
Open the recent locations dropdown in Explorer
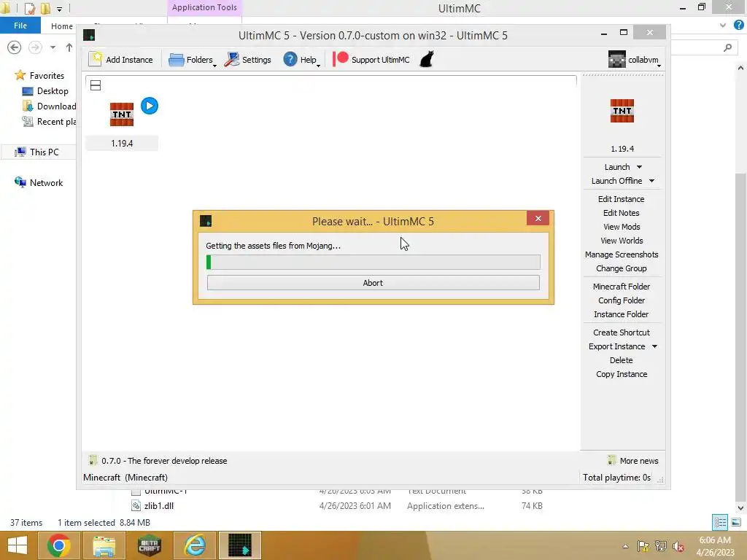(53, 47)
